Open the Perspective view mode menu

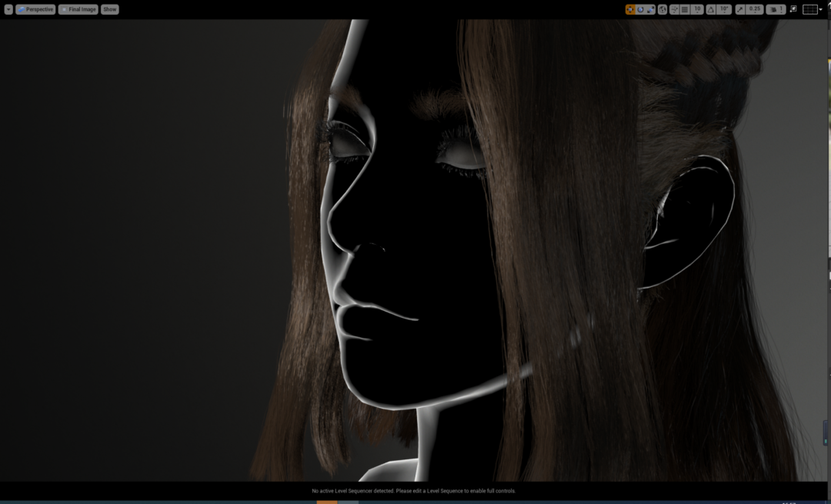35,9
